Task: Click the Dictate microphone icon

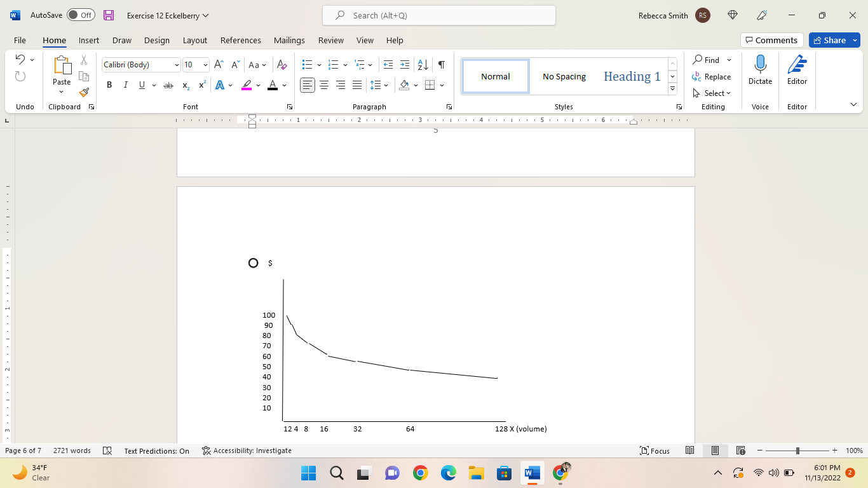Action: click(760, 64)
